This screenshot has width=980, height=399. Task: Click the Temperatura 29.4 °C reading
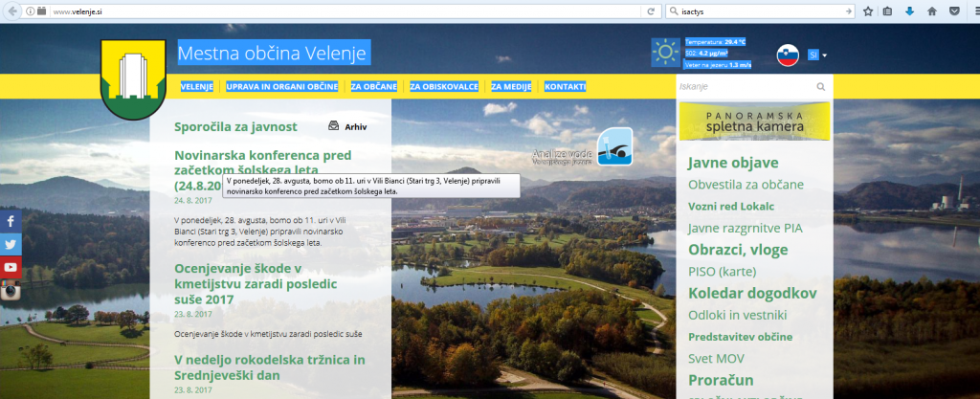tap(716, 42)
